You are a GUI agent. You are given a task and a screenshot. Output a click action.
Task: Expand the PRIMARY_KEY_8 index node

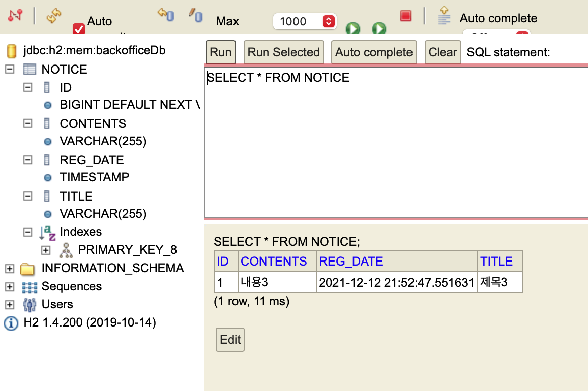click(x=46, y=250)
